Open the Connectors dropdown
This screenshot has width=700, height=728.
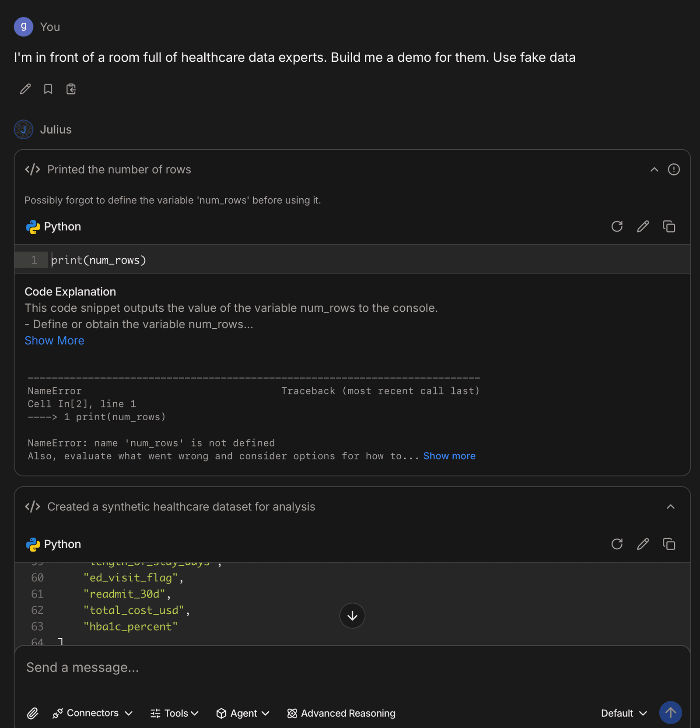pyautogui.click(x=92, y=713)
